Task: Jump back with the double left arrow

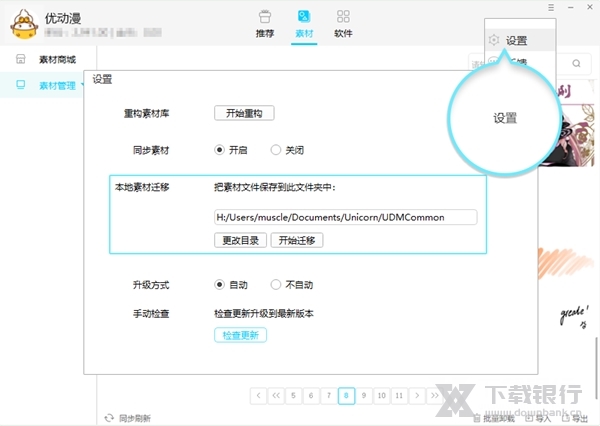Action: (276, 396)
